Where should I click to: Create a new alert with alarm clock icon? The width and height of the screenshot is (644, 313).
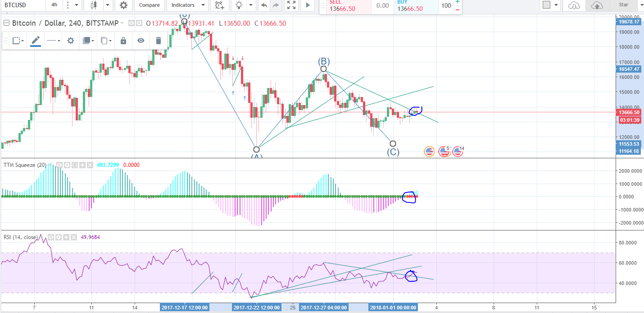coord(219,5)
